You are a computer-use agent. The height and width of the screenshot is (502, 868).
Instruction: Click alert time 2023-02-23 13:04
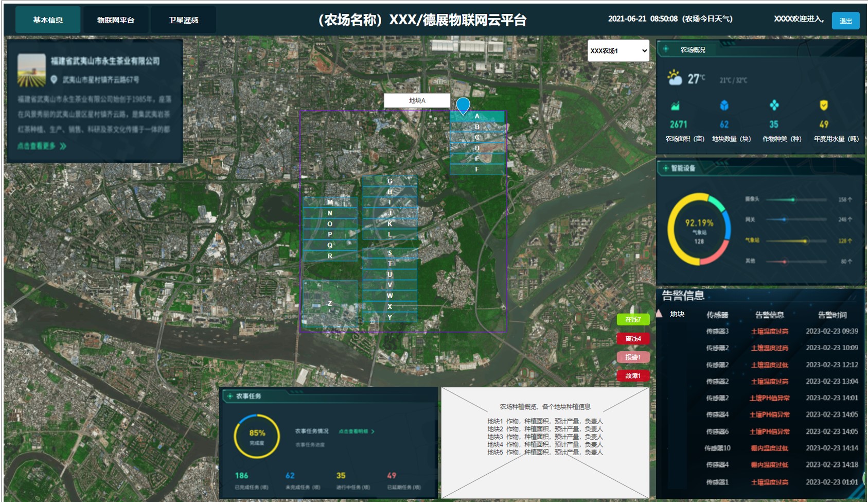pyautogui.click(x=832, y=381)
